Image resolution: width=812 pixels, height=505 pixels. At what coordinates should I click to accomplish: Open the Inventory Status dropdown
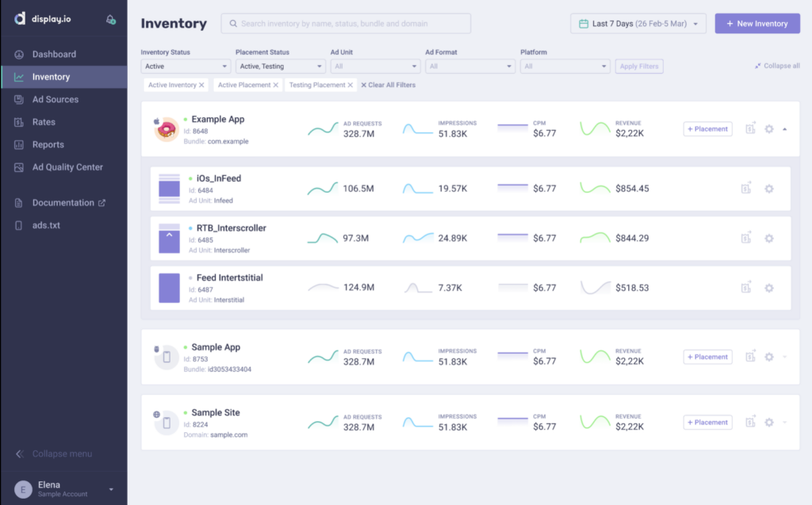click(x=186, y=67)
